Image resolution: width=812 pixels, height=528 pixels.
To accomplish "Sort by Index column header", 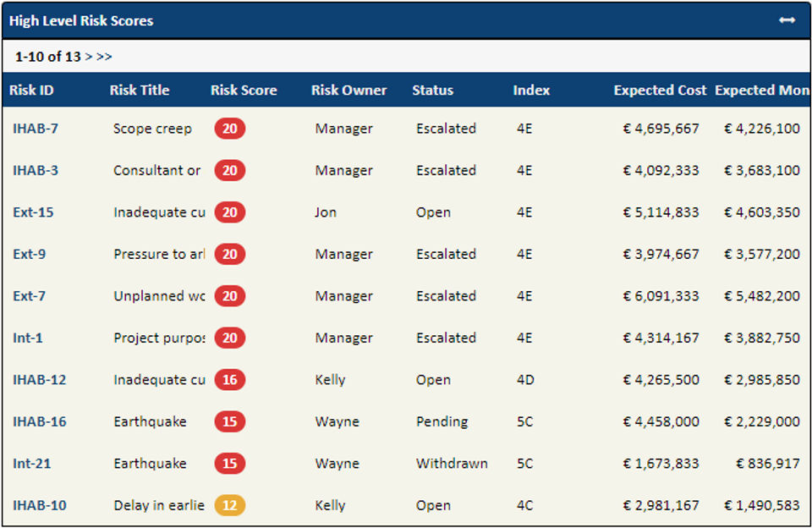I will point(531,91).
